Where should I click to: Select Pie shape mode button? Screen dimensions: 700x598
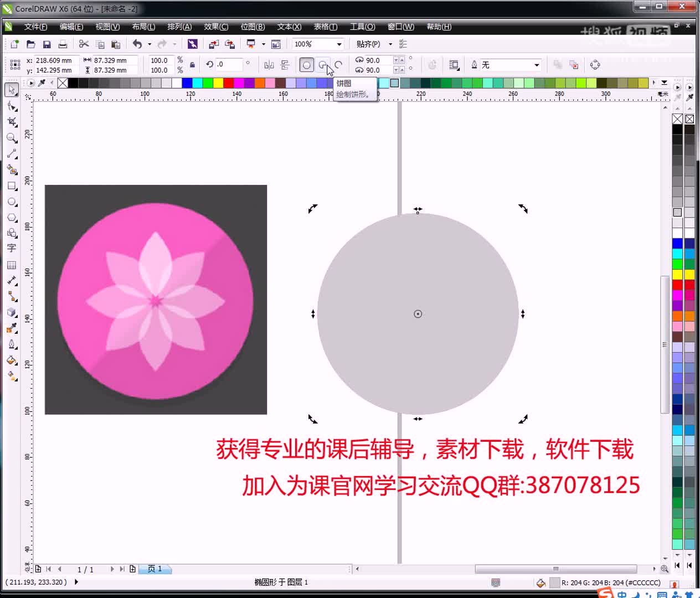pos(322,65)
